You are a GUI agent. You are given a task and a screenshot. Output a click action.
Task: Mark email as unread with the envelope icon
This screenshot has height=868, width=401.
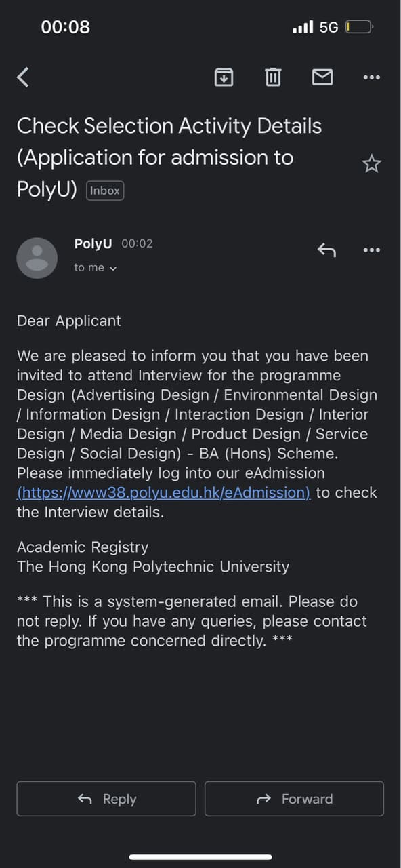click(x=322, y=77)
